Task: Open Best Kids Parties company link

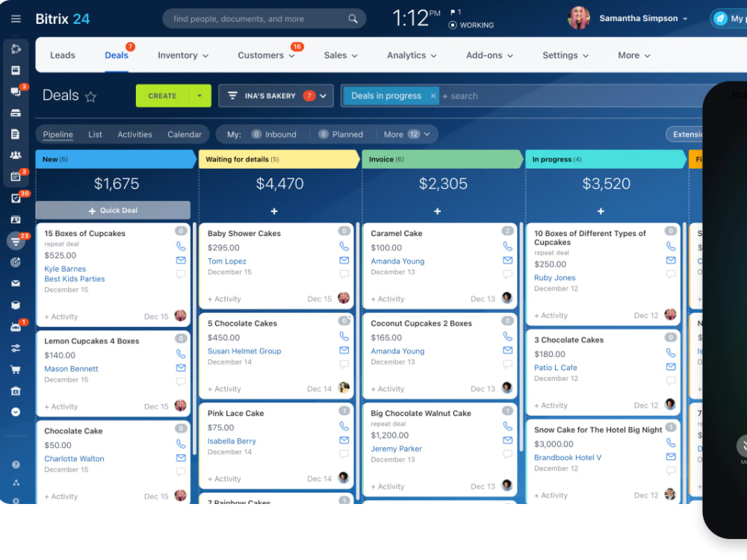Action: (74, 279)
